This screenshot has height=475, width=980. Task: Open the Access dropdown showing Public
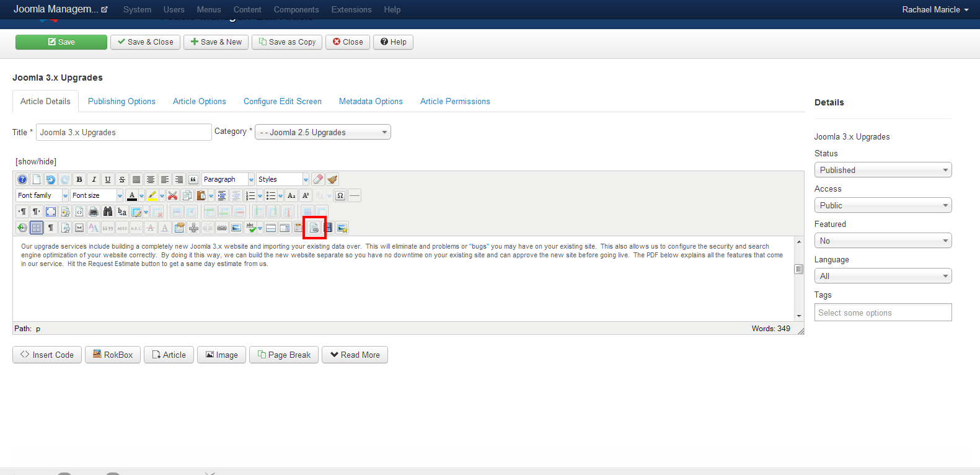click(x=883, y=205)
